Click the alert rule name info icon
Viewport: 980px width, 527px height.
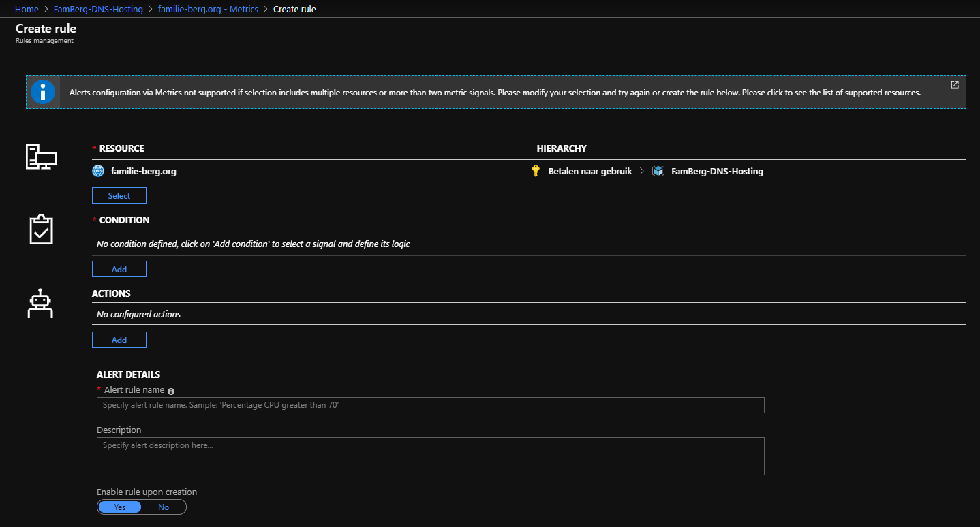coord(171,391)
